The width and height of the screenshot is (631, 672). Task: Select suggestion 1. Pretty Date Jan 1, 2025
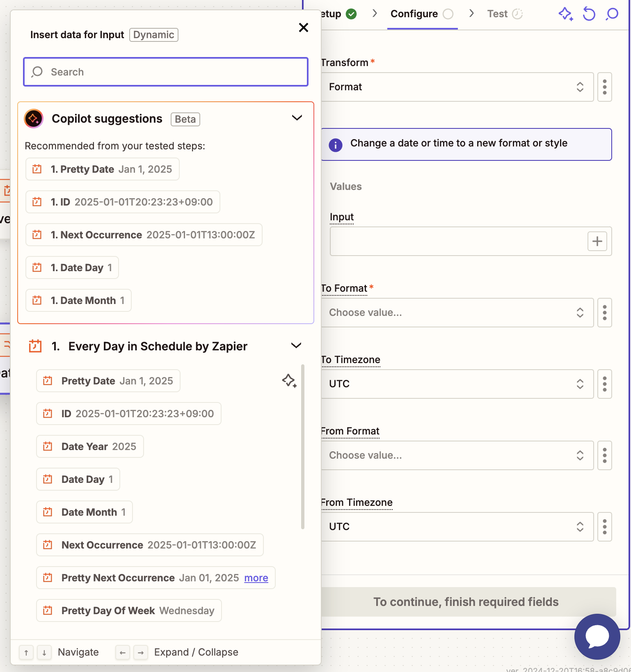point(103,169)
